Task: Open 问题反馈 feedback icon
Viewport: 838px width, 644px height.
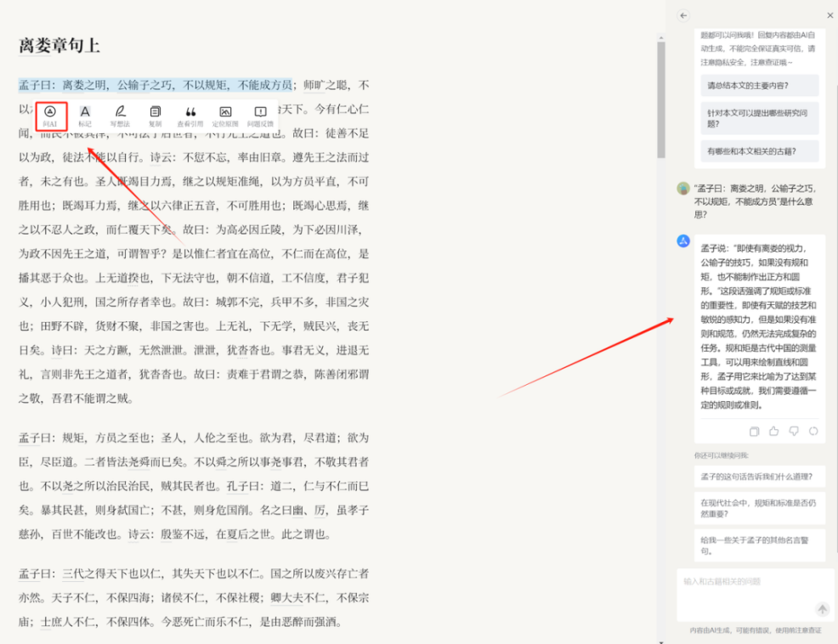Action: [x=260, y=115]
